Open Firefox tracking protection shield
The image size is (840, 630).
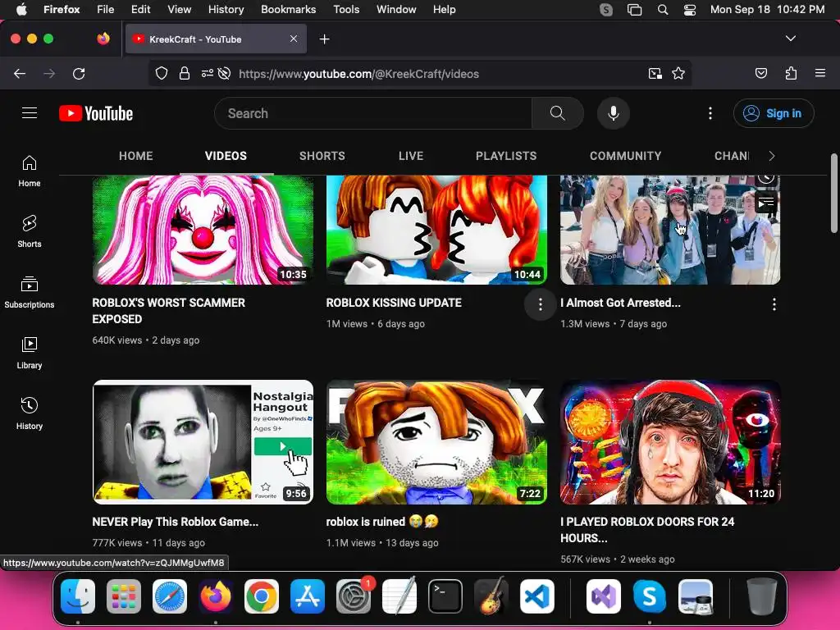[162, 73]
